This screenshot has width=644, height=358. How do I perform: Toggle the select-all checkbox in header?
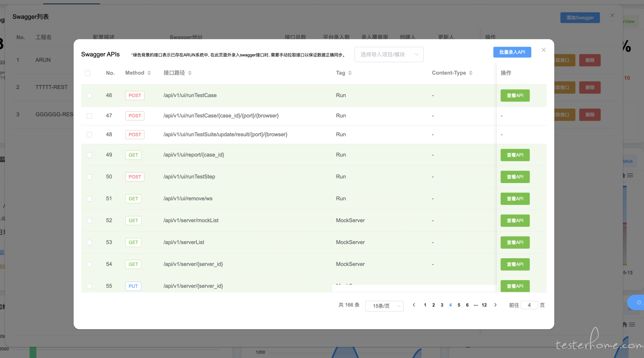[x=88, y=73]
